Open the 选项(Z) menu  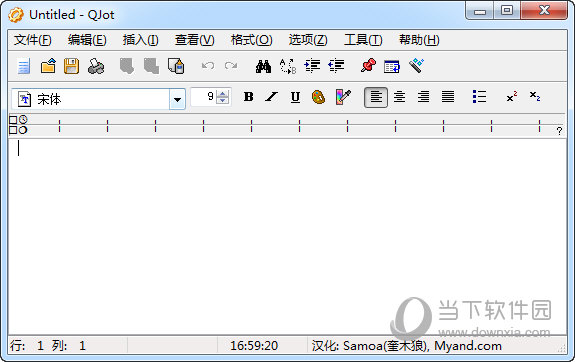click(x=308, y=40)
